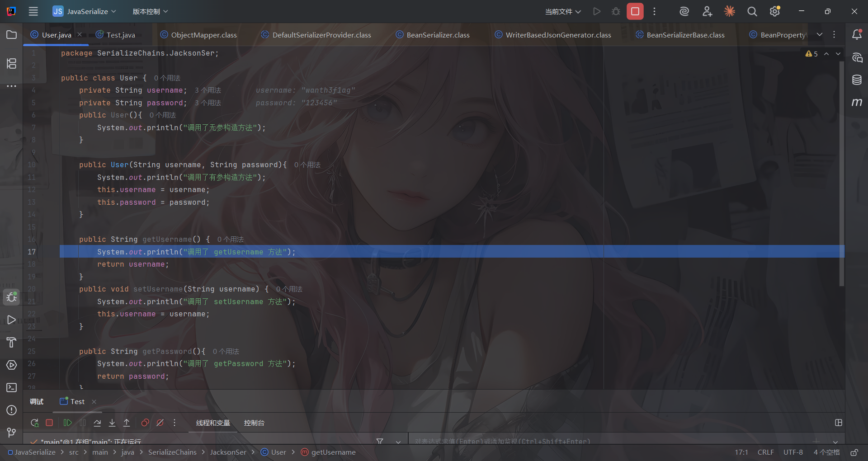Toggle read-only lock icon in status bar
The height and width of the screenshot is (461, 868).
coord(854,452)
